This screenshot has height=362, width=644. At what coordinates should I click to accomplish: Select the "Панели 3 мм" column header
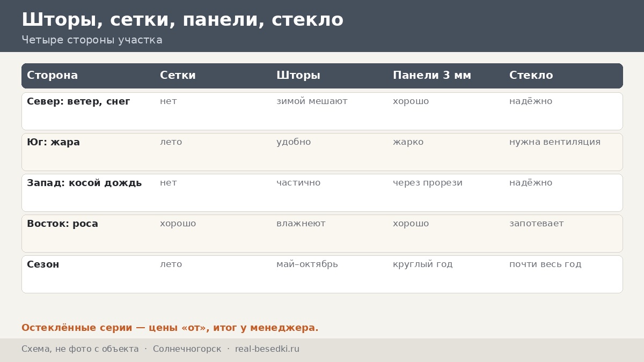coord(432,76)
